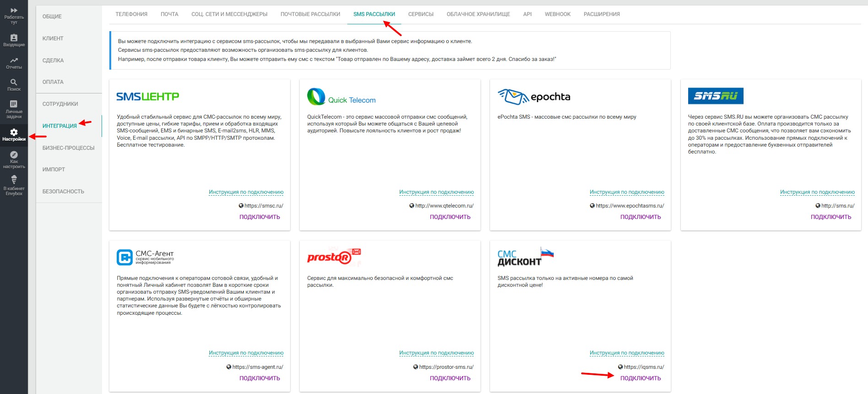The width and height of the screenshot is (868, 394).
Task: Open ePochta connection instructions link
Action: point(627,192)
